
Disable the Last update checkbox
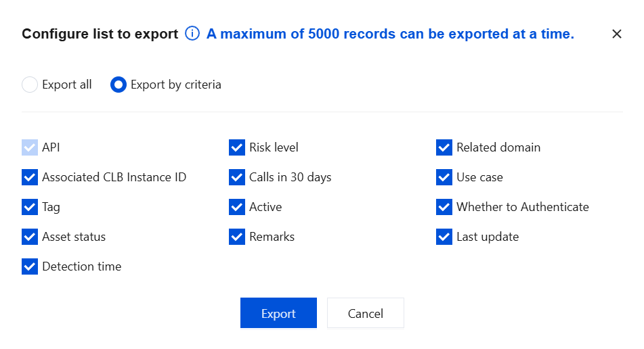pyautogui.click(x=444, y=237)
